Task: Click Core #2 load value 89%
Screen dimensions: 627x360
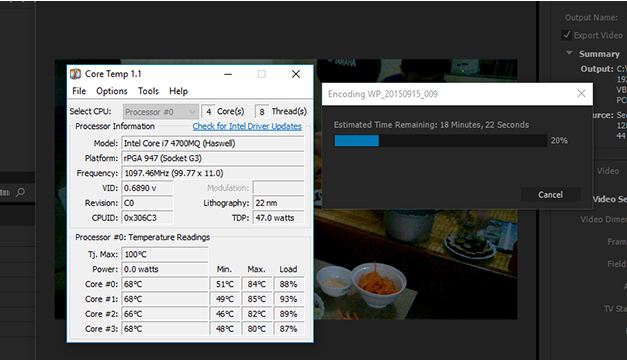Action: click(289, 314)
